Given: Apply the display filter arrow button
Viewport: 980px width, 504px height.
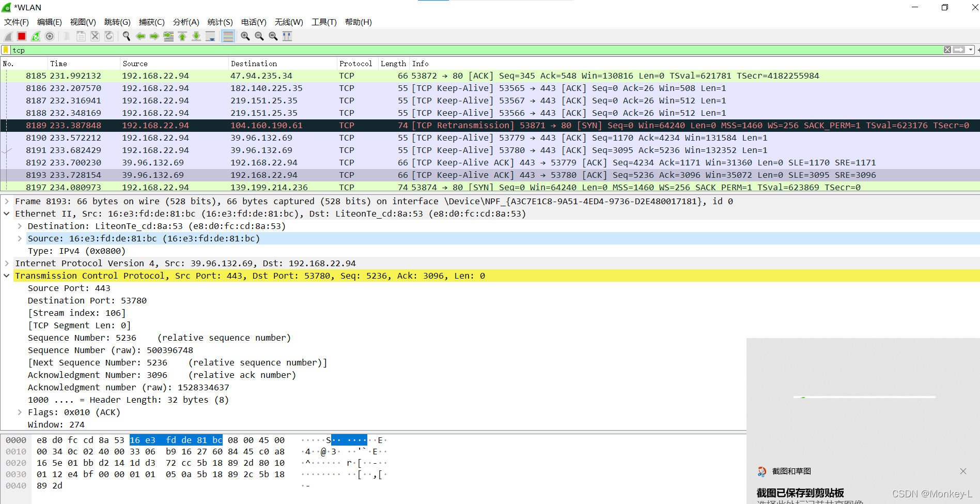Looking at the screenshot, I should click(x=959, y=50).
